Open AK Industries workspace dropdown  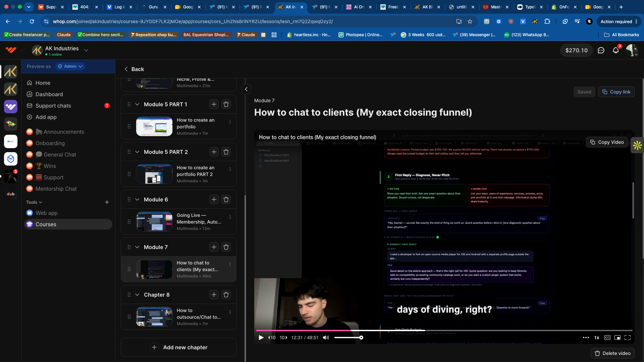[x=86, y=50]
